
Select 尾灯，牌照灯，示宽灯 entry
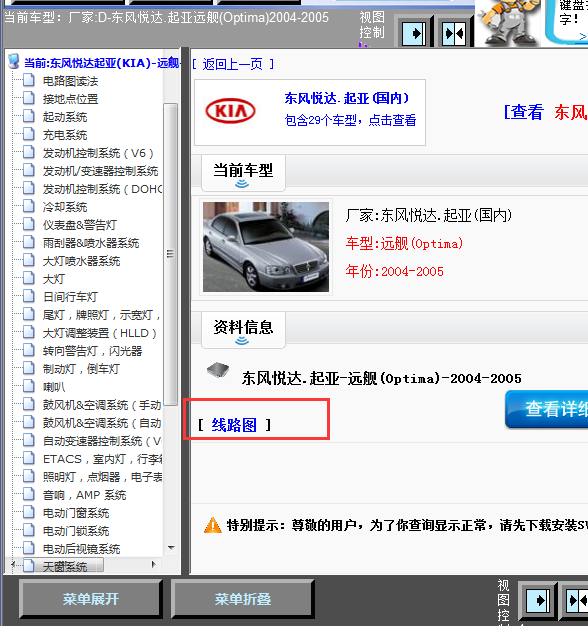tap(101, 315)
